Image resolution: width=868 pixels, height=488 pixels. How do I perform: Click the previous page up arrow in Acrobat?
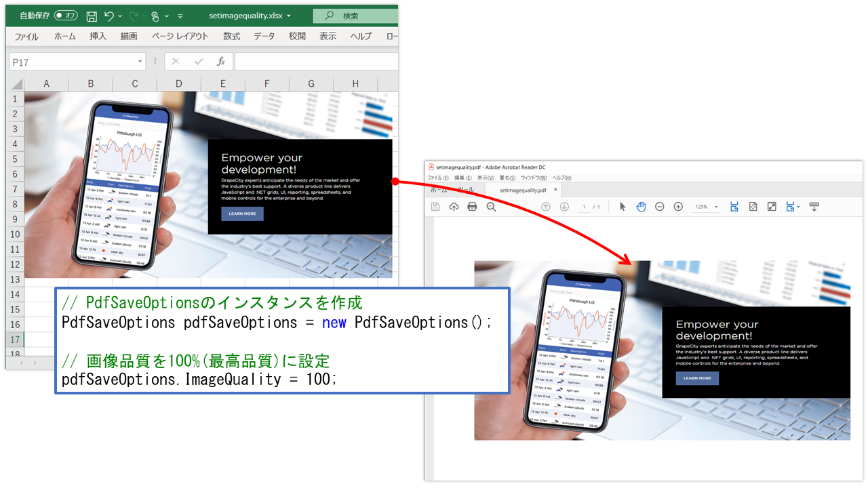pyautogui.click(x=546, y=207)
